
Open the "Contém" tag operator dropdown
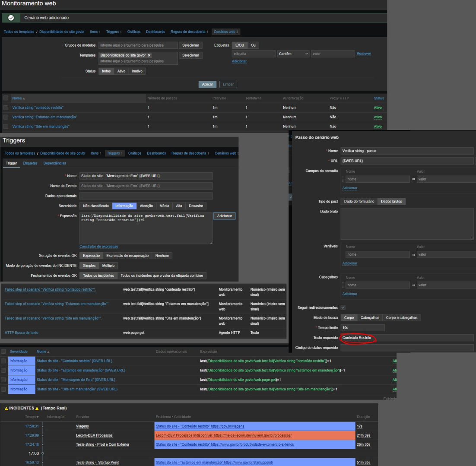294,54
